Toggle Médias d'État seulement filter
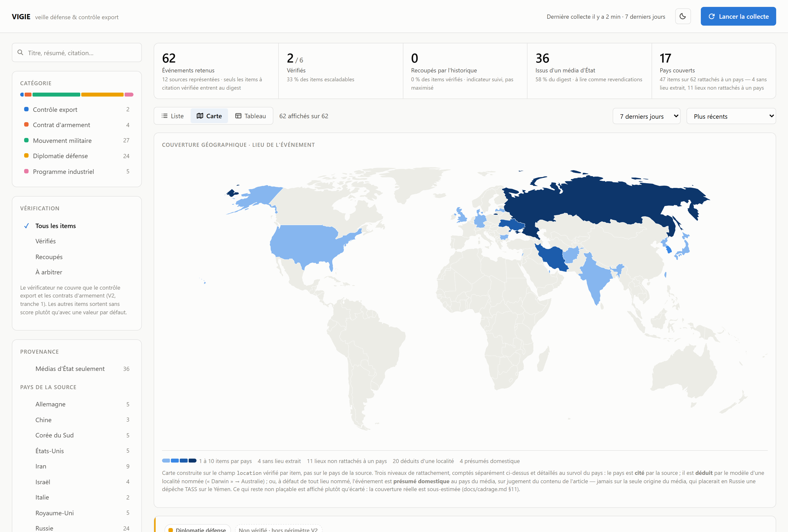Image resolution: width=788 pixels, height=532 pixels. coord(77,368)
